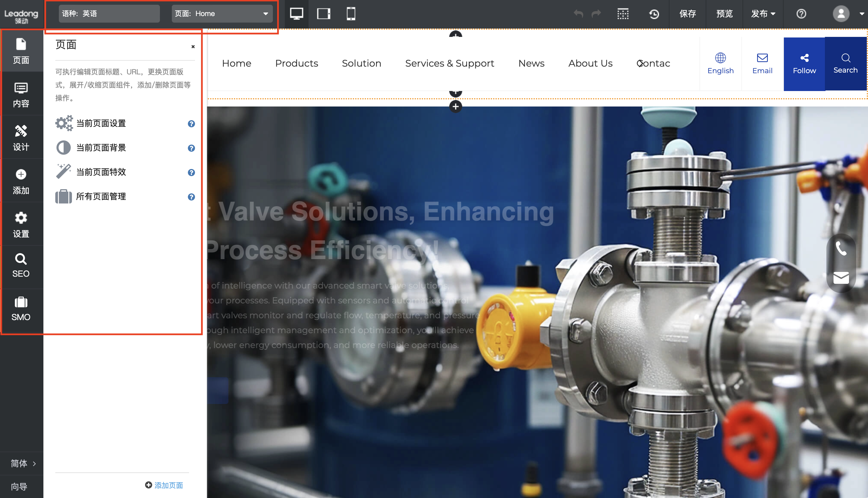
Task: Open the version history clock icon
Action: coord(654,14)
